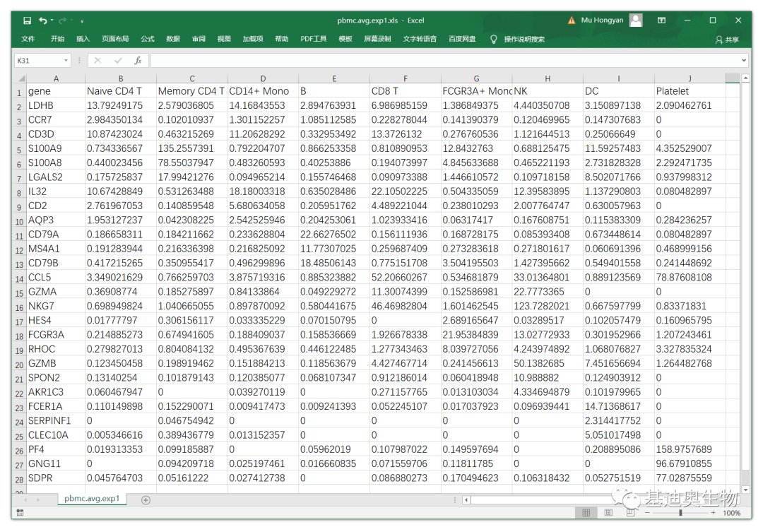Click cell A2 containing LDHB
763x532 pixels.
coord(55,105)
